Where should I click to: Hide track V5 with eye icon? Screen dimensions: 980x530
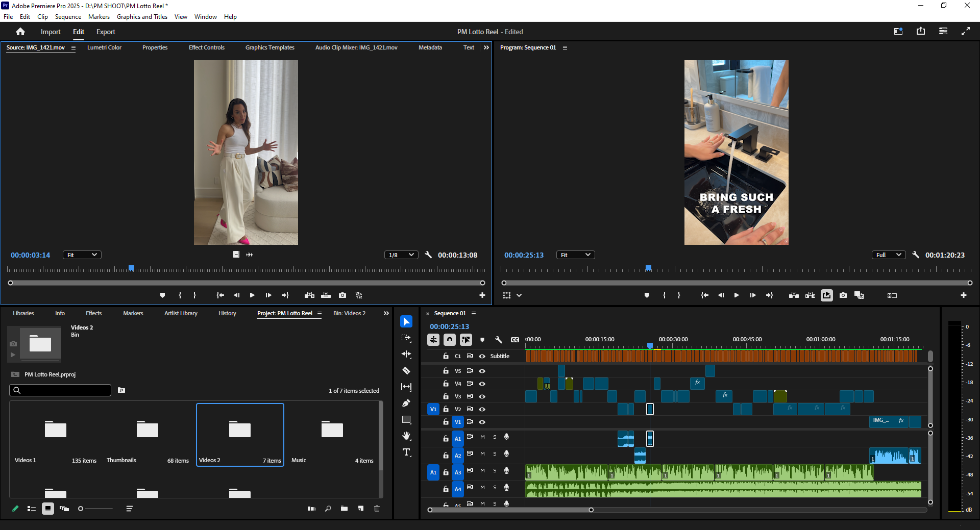(x=482, y=371)
